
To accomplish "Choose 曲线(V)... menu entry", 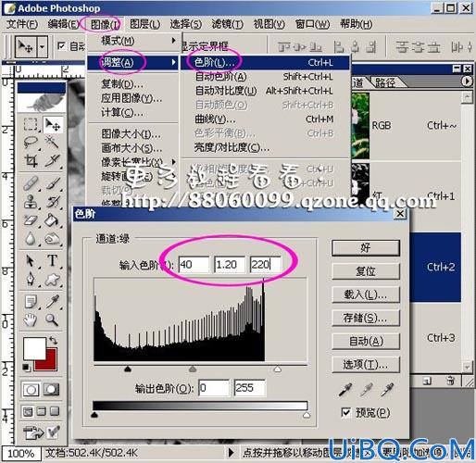I will (x=265, y=119).
